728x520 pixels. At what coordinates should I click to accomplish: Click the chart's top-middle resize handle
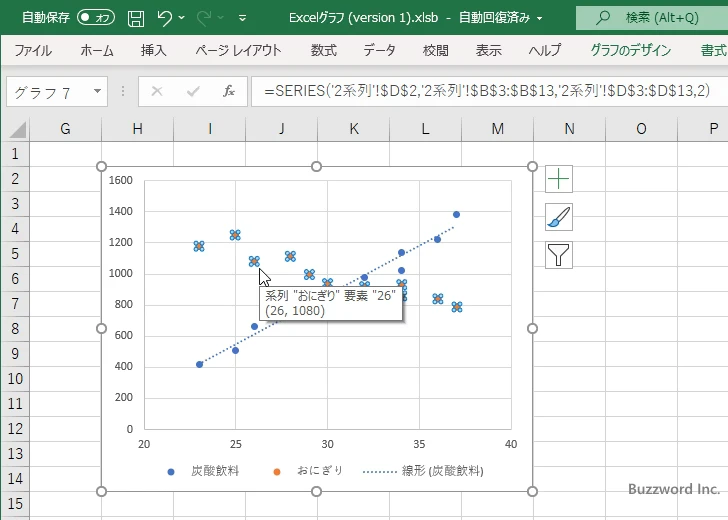click(x=317, y=166)
